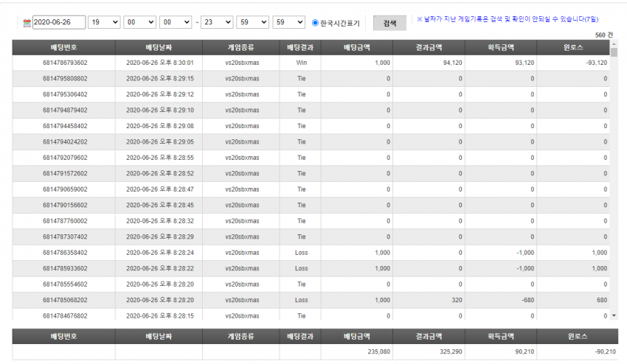Click the 베팅금액 column header in top table
This screenshot has height=364, width=627.
pos(357,47)
